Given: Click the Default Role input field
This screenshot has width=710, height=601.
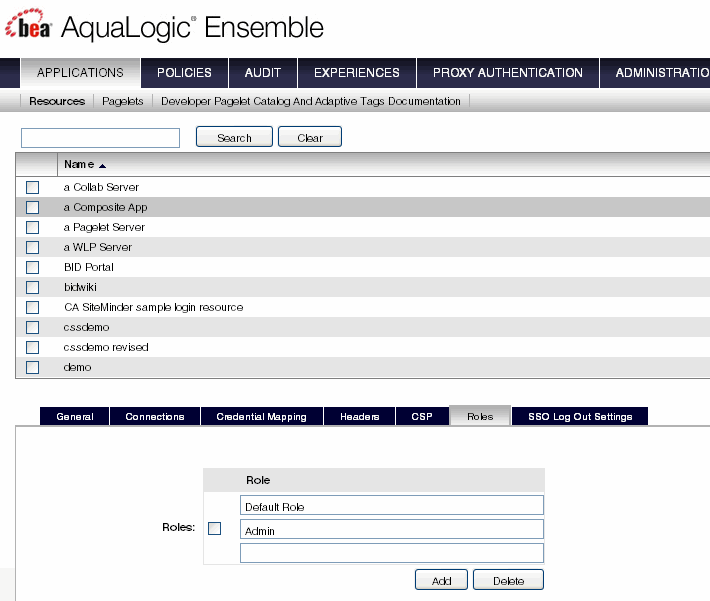Looking at the screenshot, I should pyautogui.click(x=392, y=505).
